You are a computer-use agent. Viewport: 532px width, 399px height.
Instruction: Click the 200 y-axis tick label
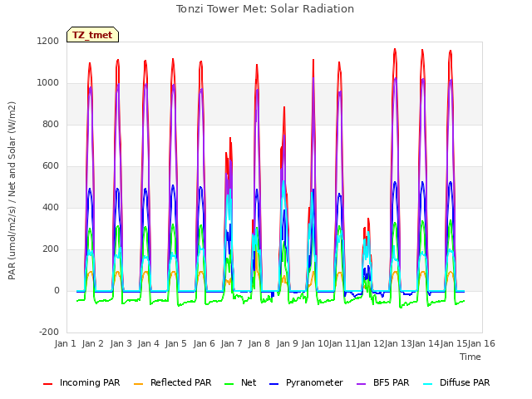click(51, 249)
